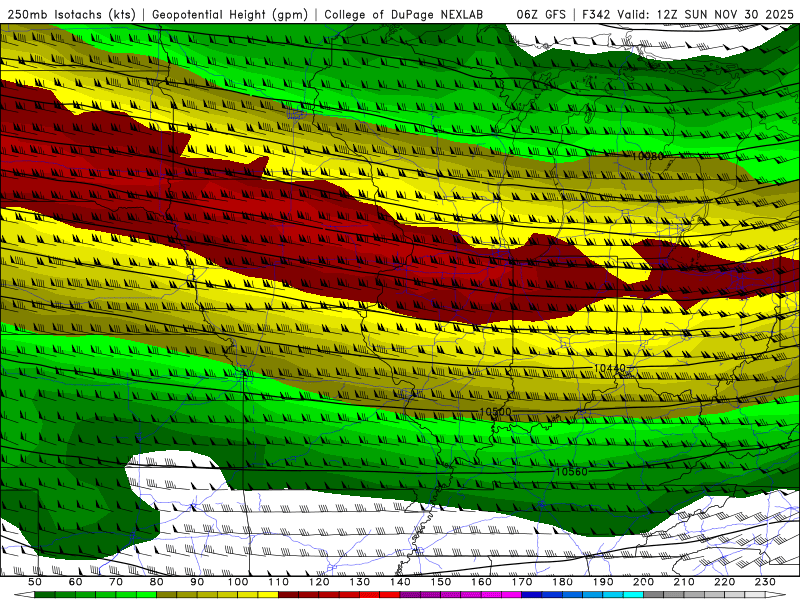Viewport: 800px width, 600px height.
Task: Click the 80 value on the color scale
Action: point(157,582)
